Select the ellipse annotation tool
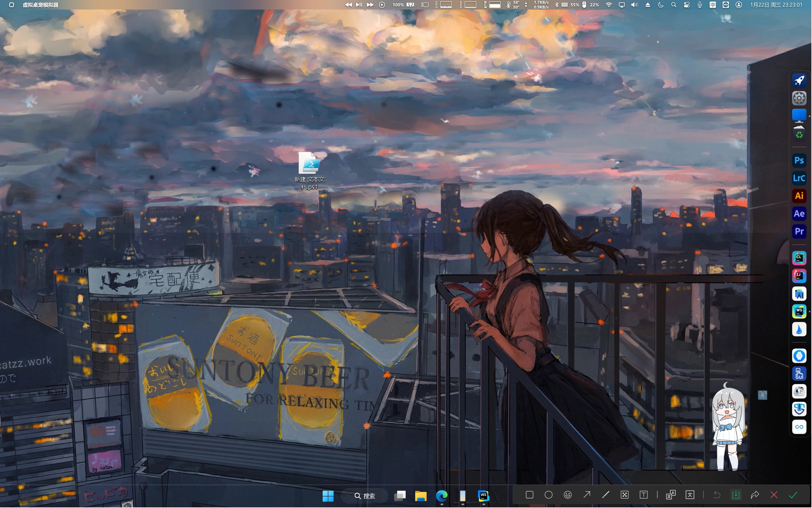Viewport: 812px width, 508px height. (548, 495)
